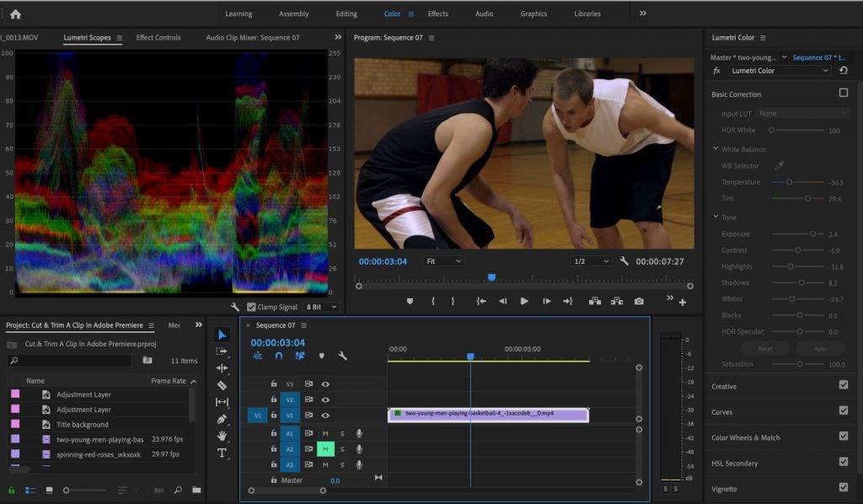Go to In point button
The width and height of the screenshot is (863, 504).
tap(481, 301)
